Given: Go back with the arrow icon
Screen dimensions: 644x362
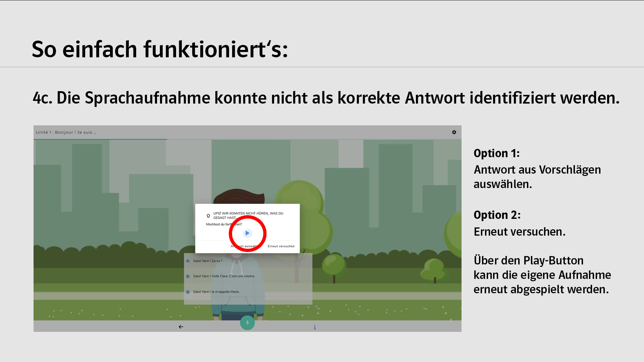Looking at the screenshot, I should coord(181,327).
